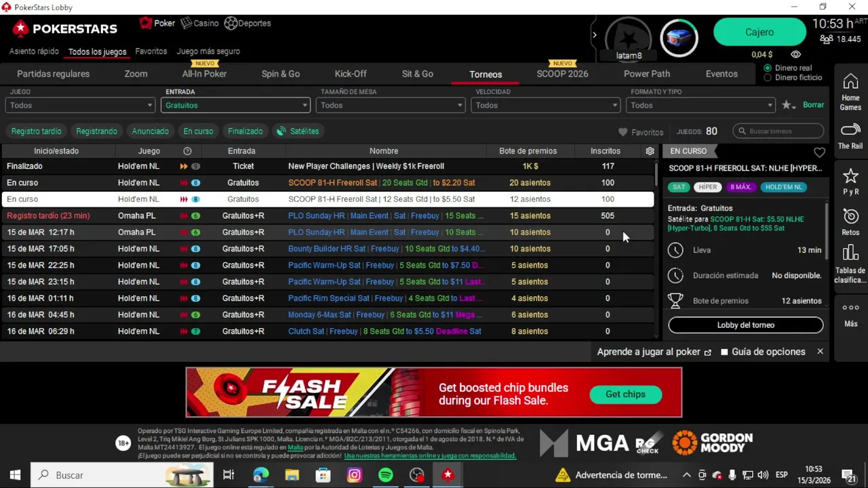Open the Entrada dropdown set to Gratuitos

click(x=235, y=105)
